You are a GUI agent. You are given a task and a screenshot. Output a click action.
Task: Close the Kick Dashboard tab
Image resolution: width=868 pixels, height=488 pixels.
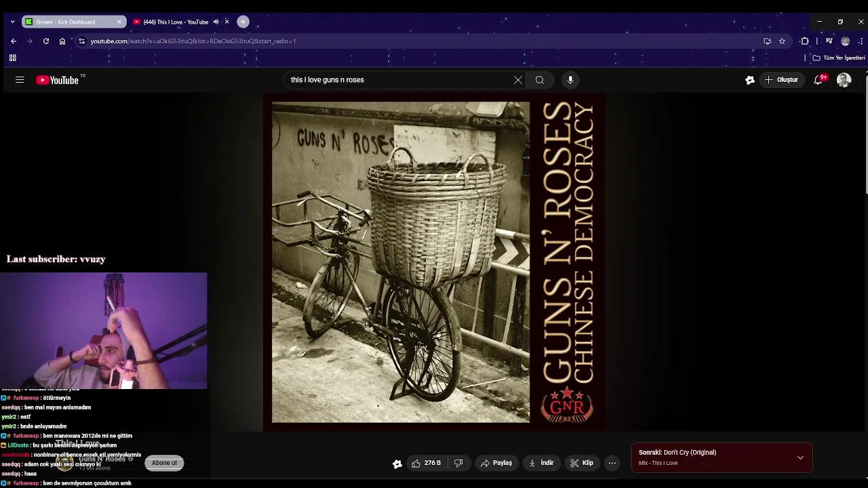(x=119, y=22)
